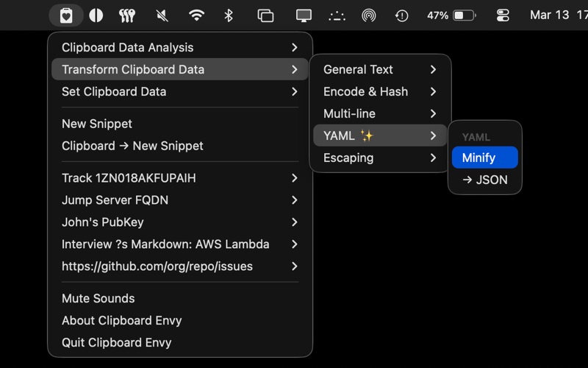Image resolution: width=588 pixels, height=368 pixels.
Task: Click the muted speaker menu bar icon
Action: [x=162, y=15]
